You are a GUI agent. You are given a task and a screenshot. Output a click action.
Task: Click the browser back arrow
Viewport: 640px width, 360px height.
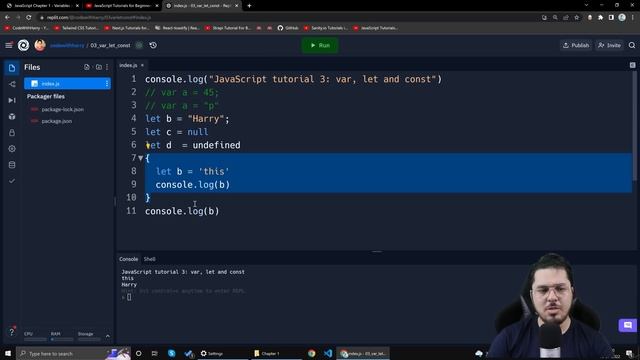8,18
